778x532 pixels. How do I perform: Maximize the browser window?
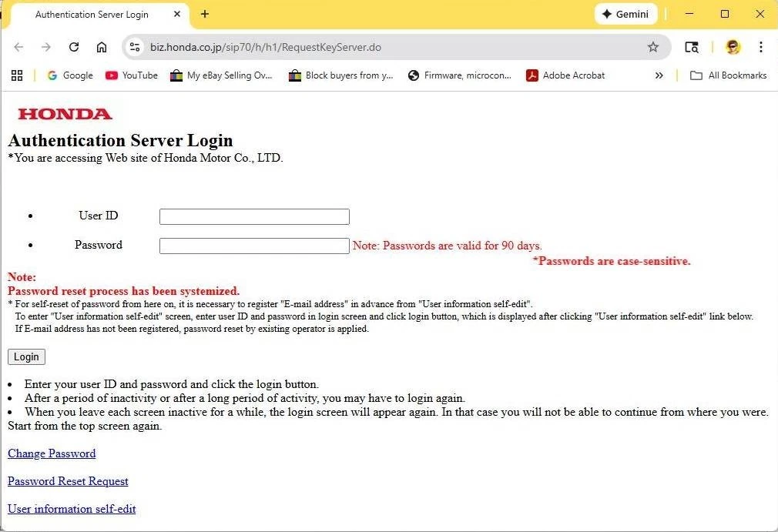(x=725, y=14)
